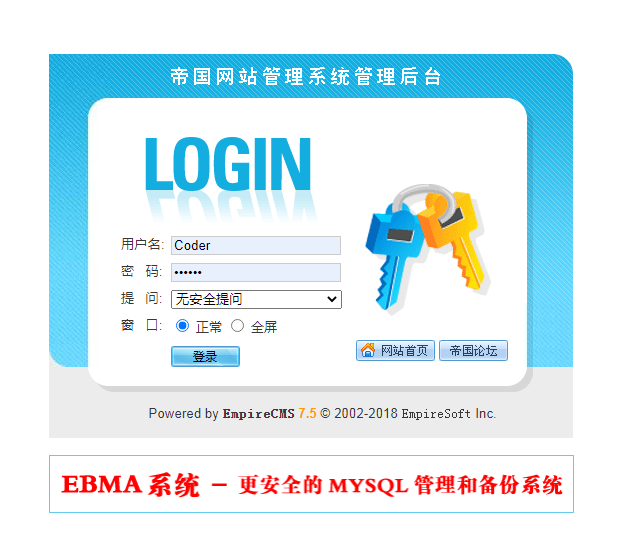Viewport: 619px width, 536px height.
Task: Click the 帝国网站管理系统管理后台 header title
Action: click(x=306, y=76)
